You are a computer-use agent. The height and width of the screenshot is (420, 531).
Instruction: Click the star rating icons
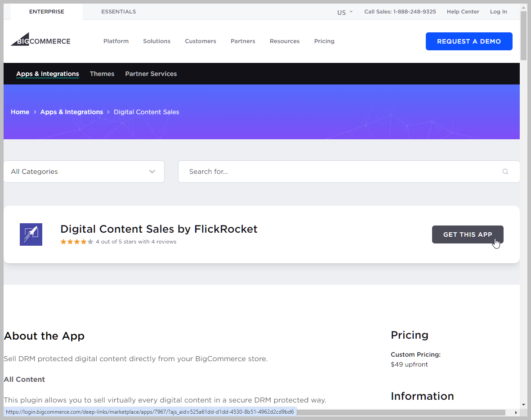[x=77, y=242]
